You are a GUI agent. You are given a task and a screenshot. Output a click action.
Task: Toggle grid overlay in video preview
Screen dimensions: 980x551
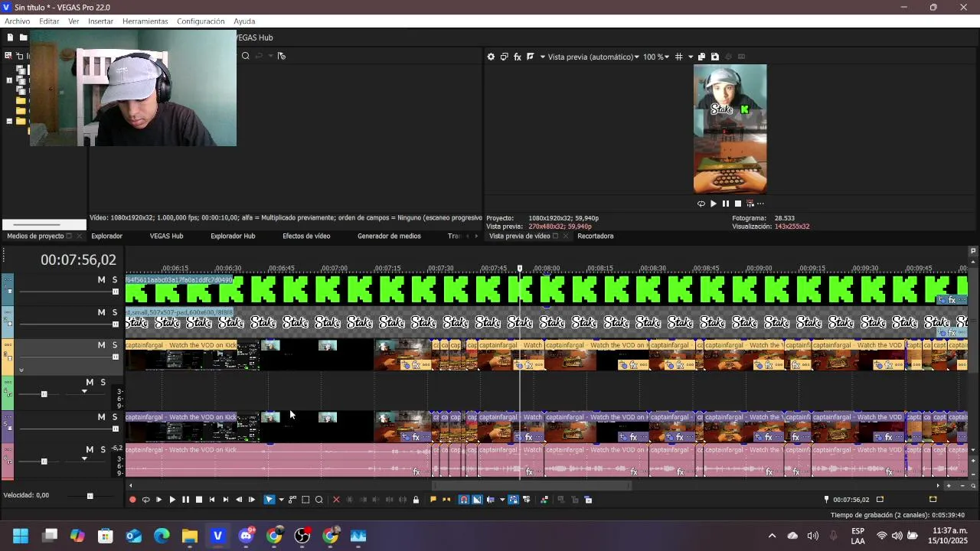pos(678,57)
